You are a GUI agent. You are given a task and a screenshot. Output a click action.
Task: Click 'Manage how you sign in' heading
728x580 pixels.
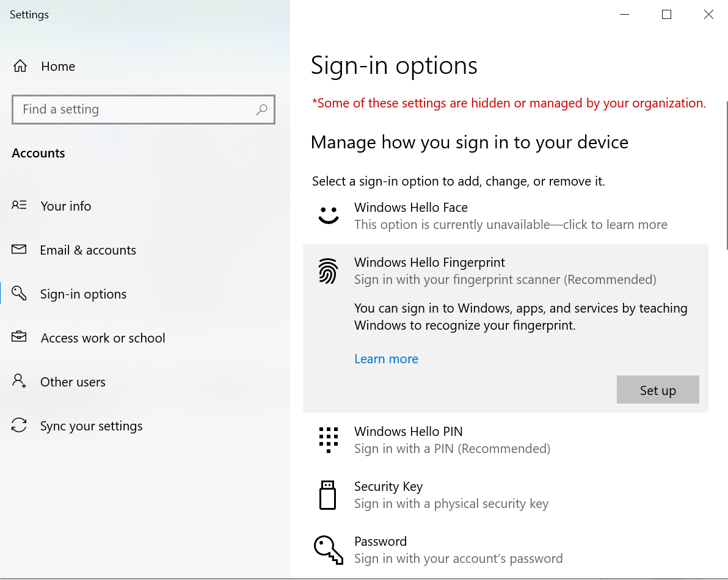pyautogui.click(x=470, y=142)
